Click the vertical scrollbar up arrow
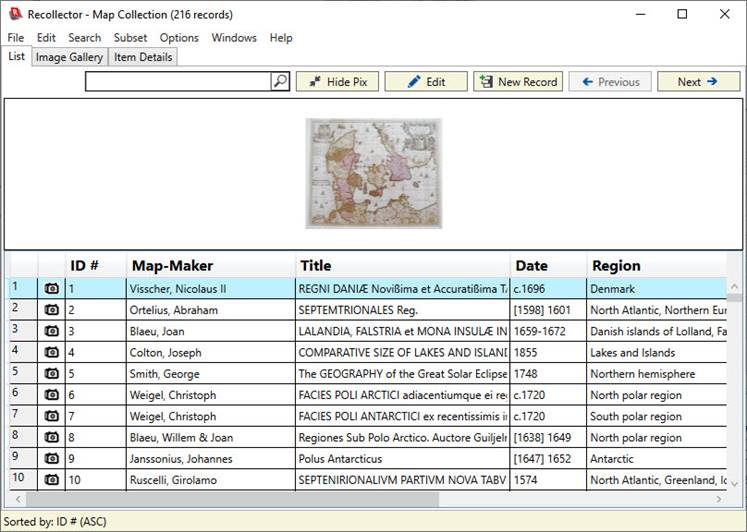 pos(734,286)
